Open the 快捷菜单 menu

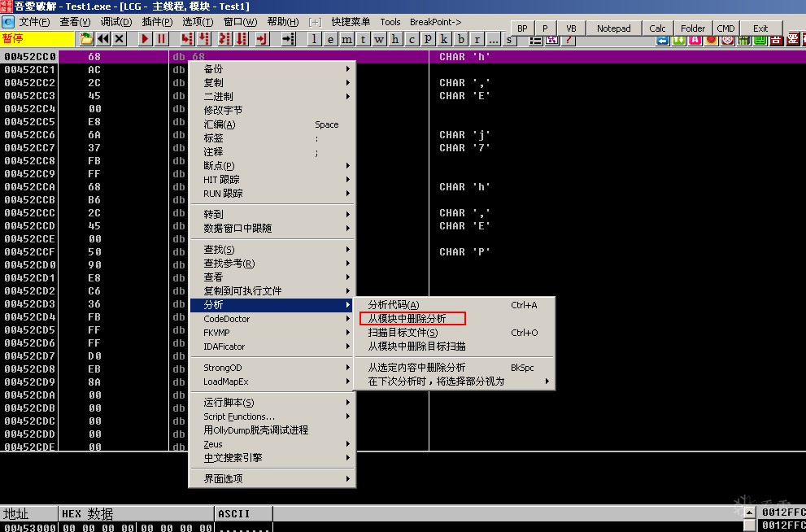[351, 22]
